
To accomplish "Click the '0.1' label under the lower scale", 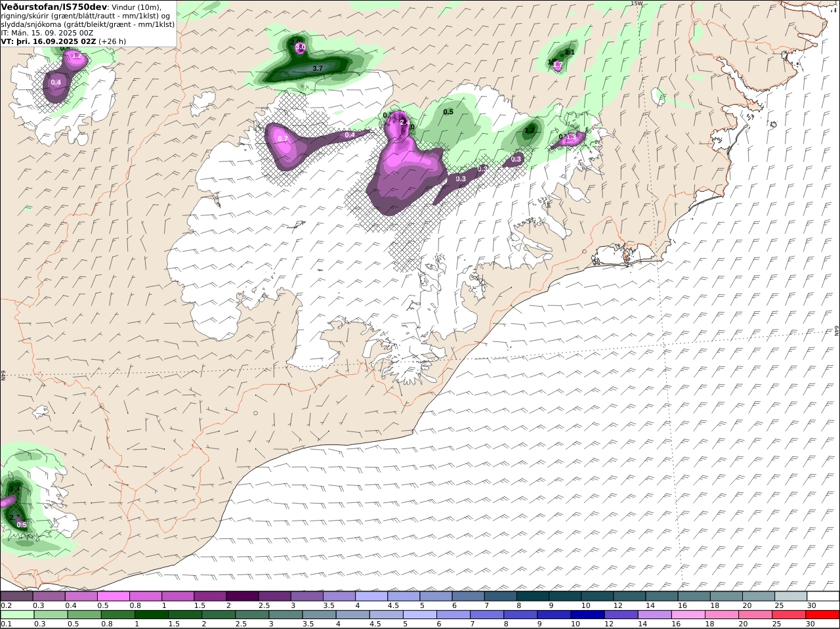I will click(x=6, y=624).
